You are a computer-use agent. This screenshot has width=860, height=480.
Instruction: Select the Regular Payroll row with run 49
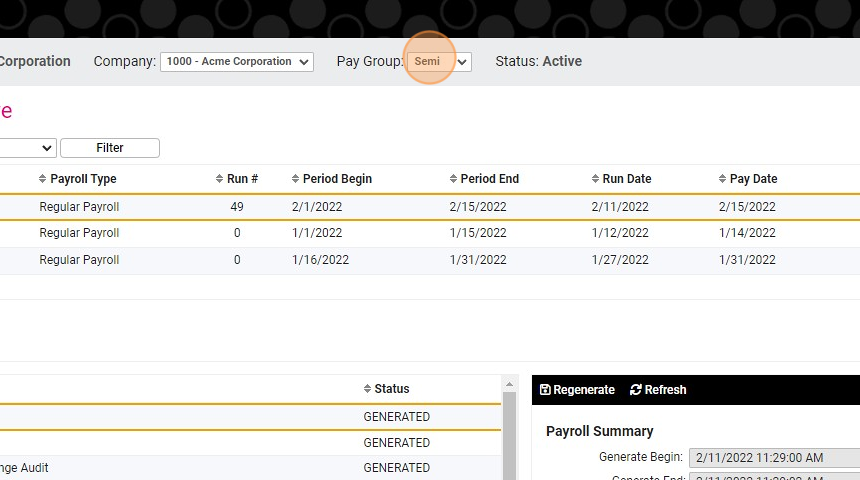(430, 207)
